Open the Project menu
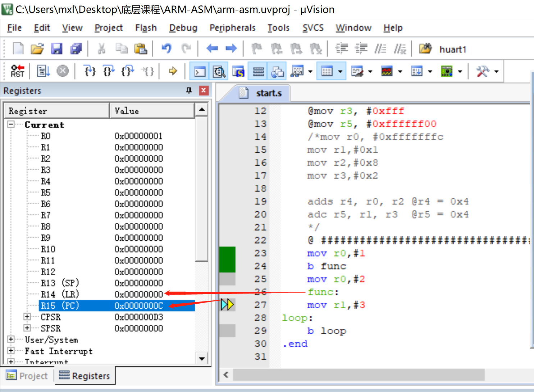The width and height of the screenshot is (534, 392). [109, 28]
